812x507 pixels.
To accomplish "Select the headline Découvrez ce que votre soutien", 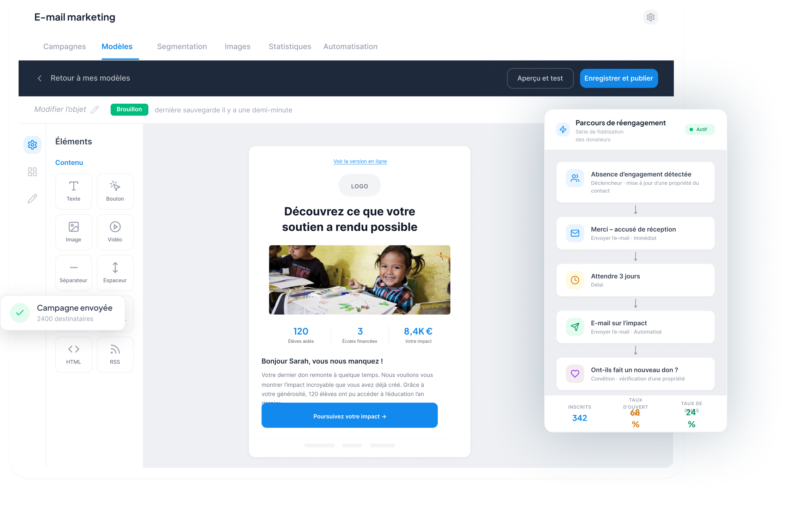I will (x=350, y=219).
